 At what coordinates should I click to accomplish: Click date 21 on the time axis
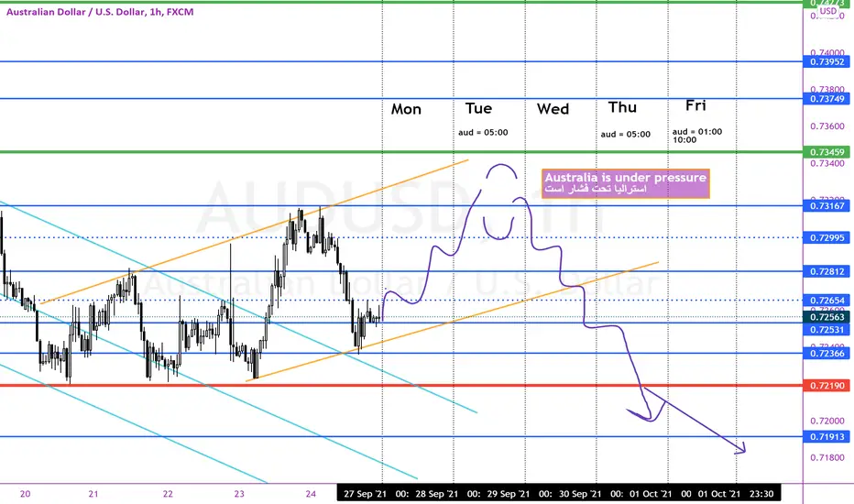(93, 494)
